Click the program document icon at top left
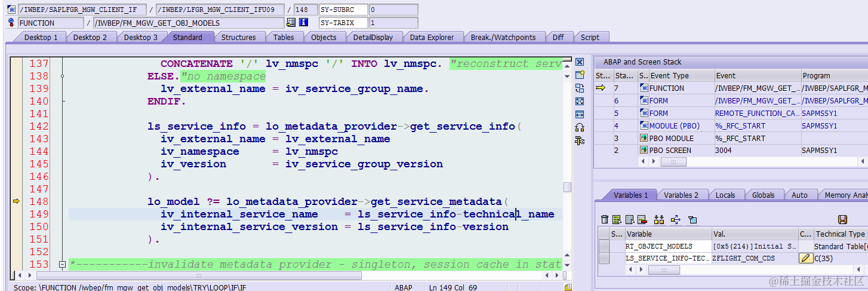The width and height of the screenshot is (868, 291). (x=11, y=10)
